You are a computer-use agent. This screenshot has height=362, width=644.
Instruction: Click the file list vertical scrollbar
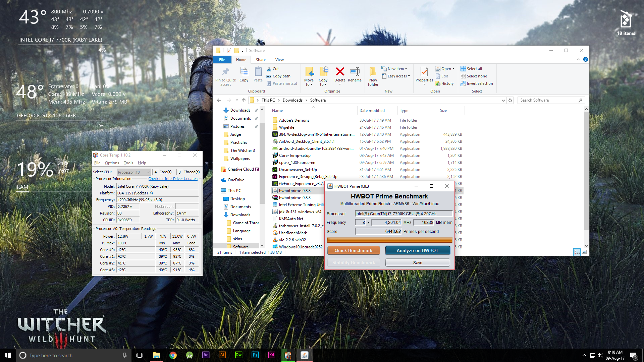pos(586,171)
